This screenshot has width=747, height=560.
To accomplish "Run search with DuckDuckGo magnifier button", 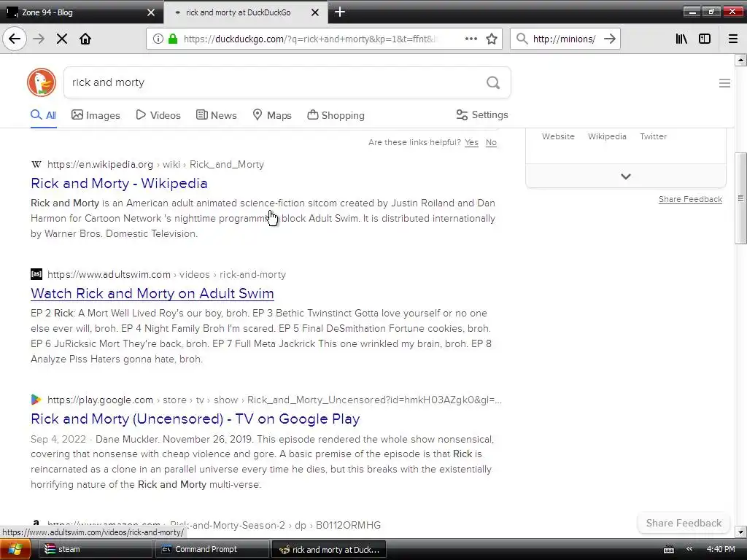I will (493, 82).
